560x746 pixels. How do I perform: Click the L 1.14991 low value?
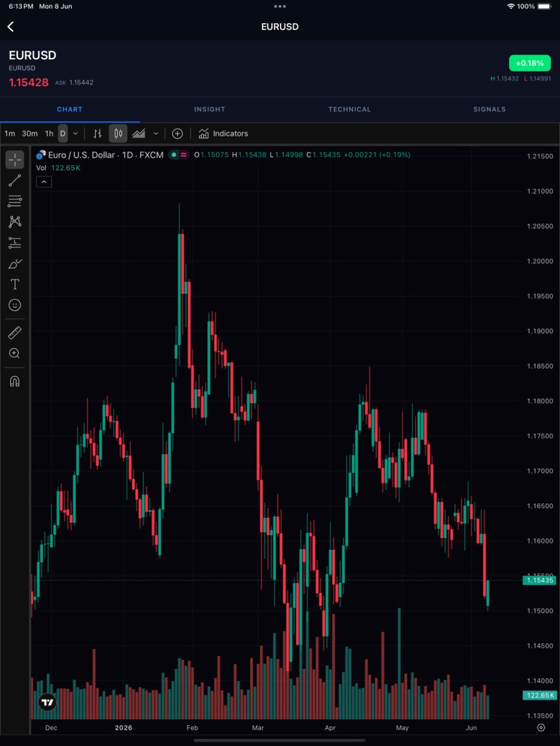point(537,79)
